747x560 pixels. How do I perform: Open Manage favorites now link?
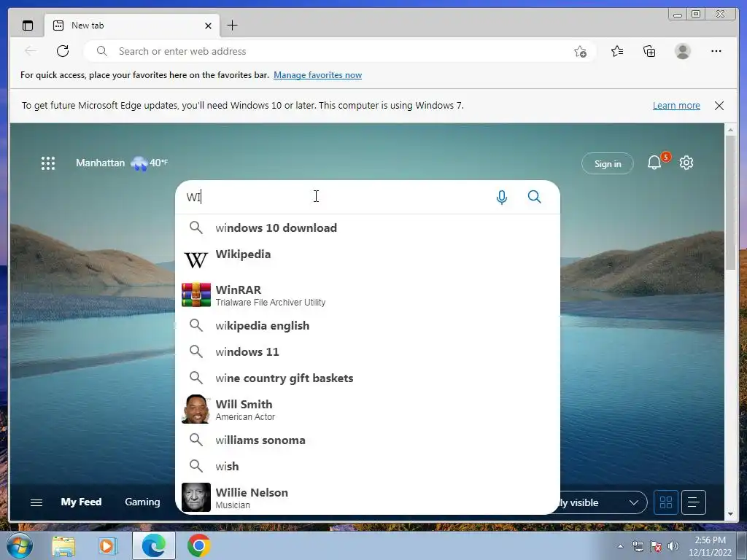click(318, 75)
